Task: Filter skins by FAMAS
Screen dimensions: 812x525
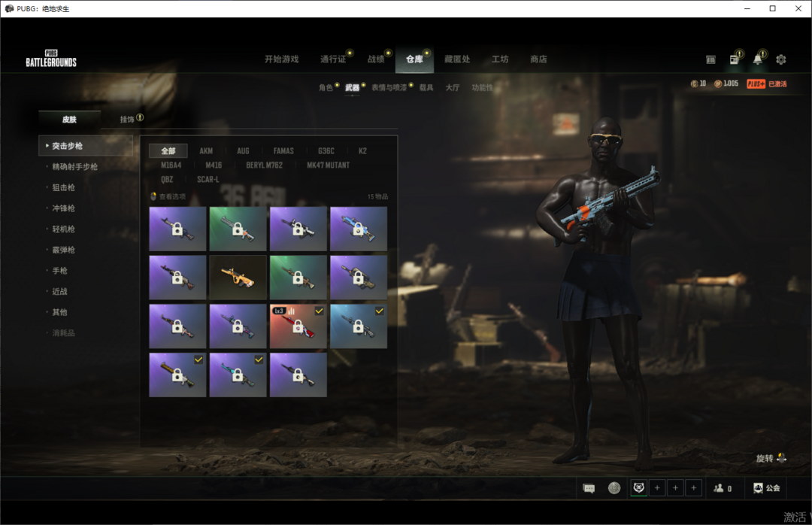Action: tap(283, 151)
